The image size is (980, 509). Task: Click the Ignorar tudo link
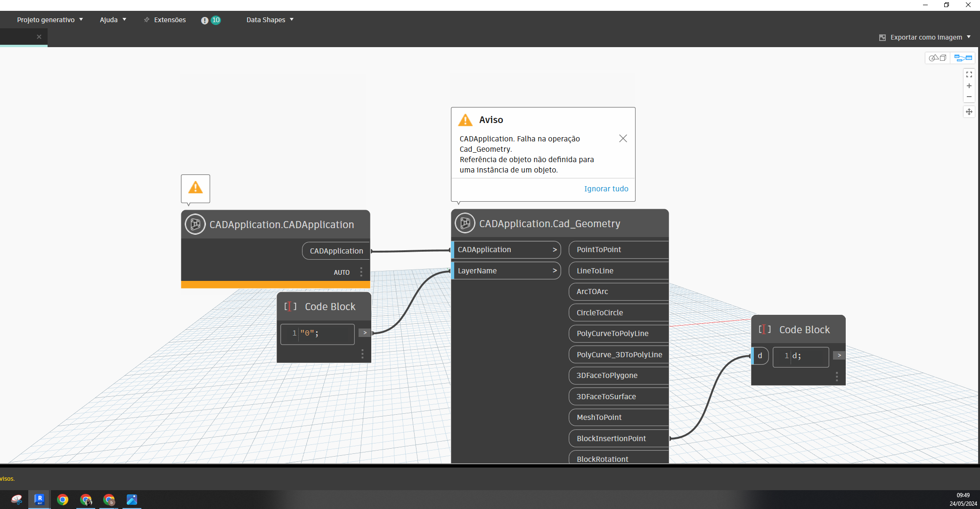click(x=606, y=189)
